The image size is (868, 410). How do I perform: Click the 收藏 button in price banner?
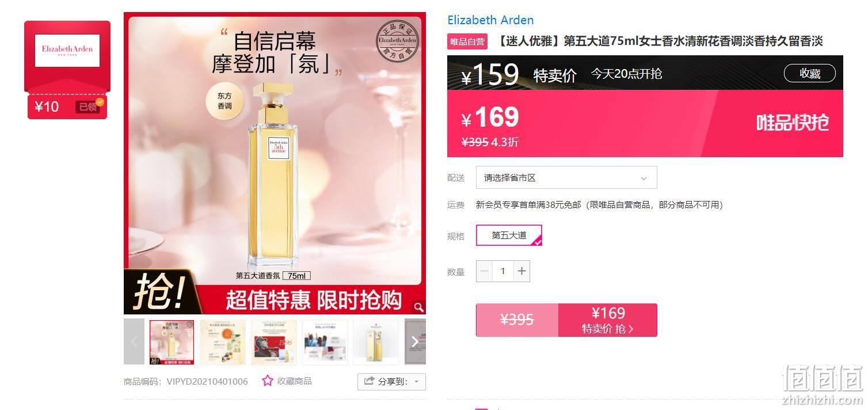[810, 73]
